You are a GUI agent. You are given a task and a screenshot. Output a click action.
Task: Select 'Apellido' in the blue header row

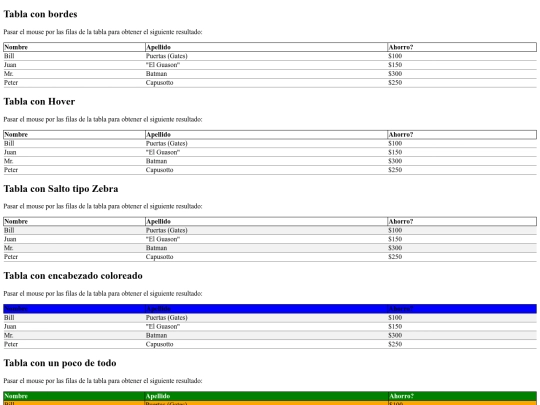(x=158, y=309)
